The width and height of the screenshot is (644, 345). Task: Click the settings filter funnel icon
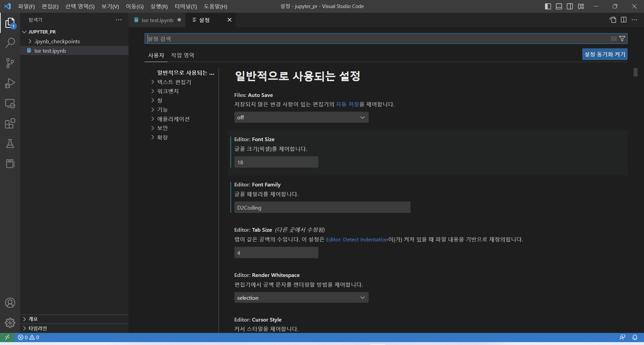[x=622, y=39]
